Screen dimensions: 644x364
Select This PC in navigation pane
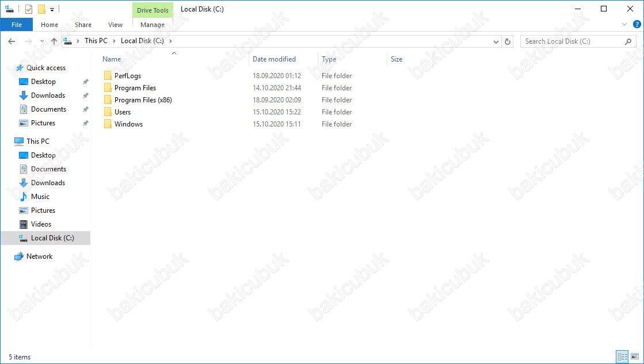click(38, 141)
